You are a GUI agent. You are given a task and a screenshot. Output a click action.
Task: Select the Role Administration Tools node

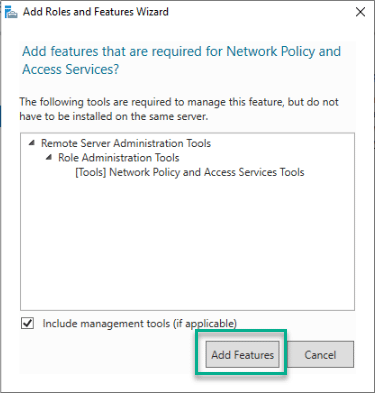click(x=119, y=158)
